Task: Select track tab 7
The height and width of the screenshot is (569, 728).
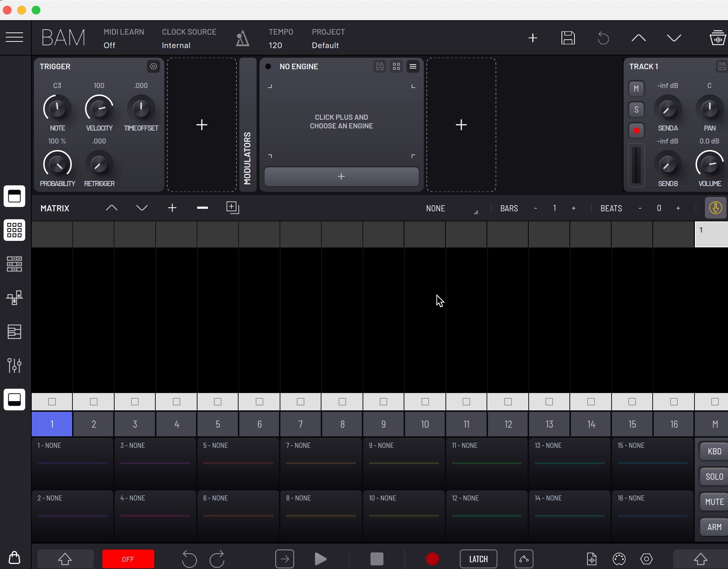Action: coord(301,424)
